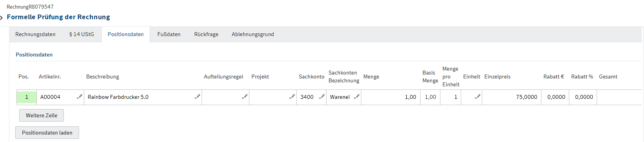
Task: Click the pencil icon in Artikelnr. field
Action: coord(79,96)
